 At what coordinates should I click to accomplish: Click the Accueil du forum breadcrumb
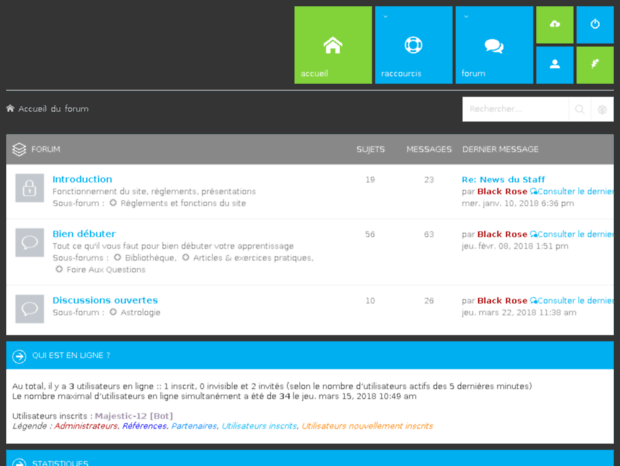coord(52,109)
